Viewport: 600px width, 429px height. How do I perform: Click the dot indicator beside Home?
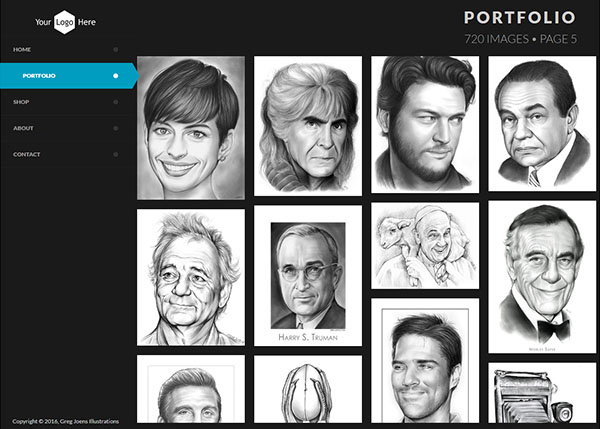coord(116,49)
